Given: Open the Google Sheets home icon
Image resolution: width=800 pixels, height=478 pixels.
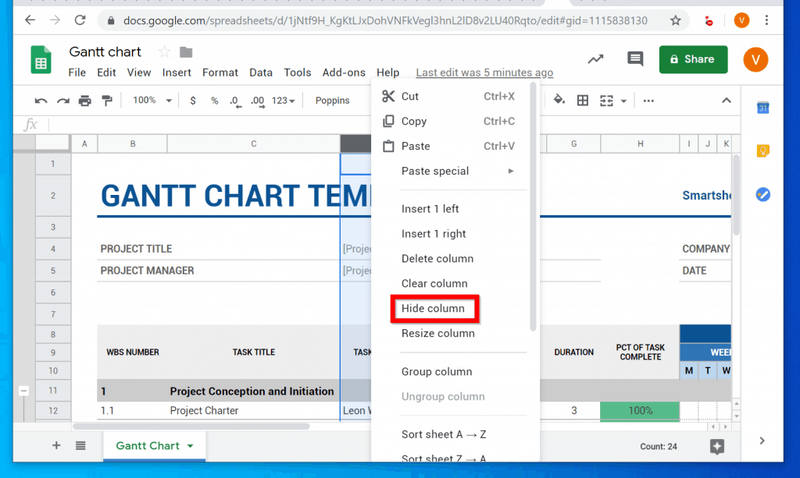Looking at the screenshot, I should click(x=41, y=60).
